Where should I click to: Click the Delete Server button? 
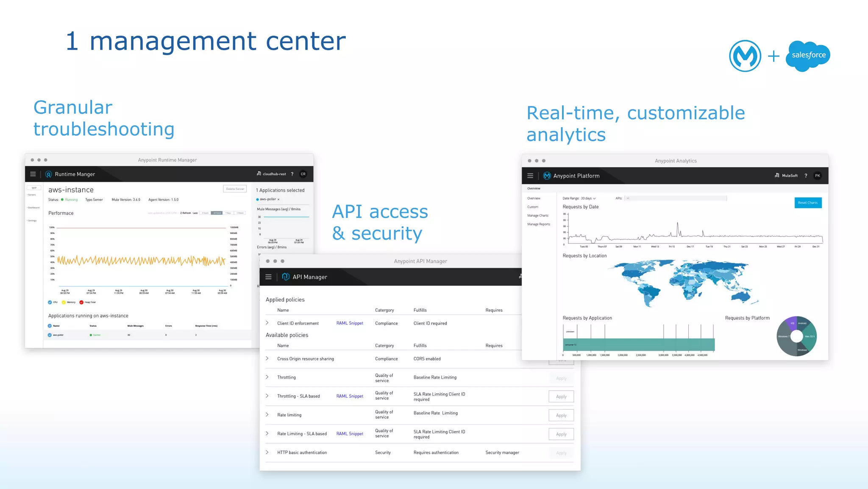[x=235, y=189]
